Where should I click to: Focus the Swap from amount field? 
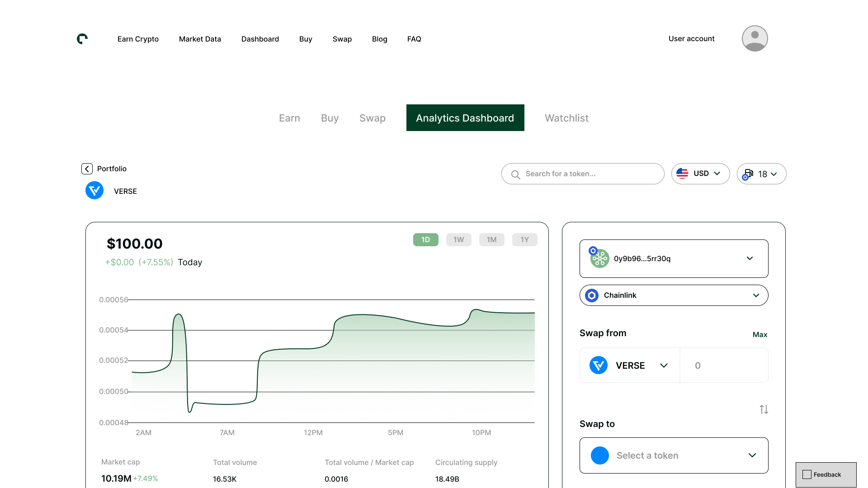(723, 365)
